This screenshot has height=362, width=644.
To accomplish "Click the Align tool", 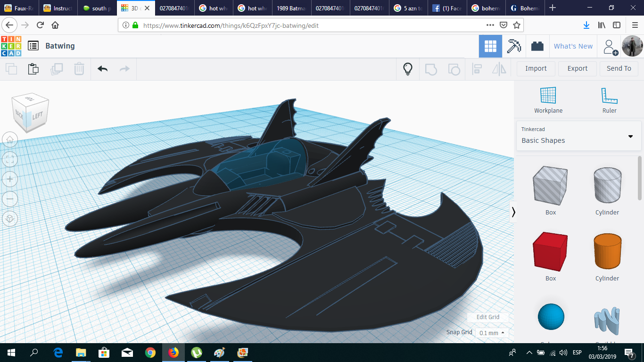I will click(477, 69).
